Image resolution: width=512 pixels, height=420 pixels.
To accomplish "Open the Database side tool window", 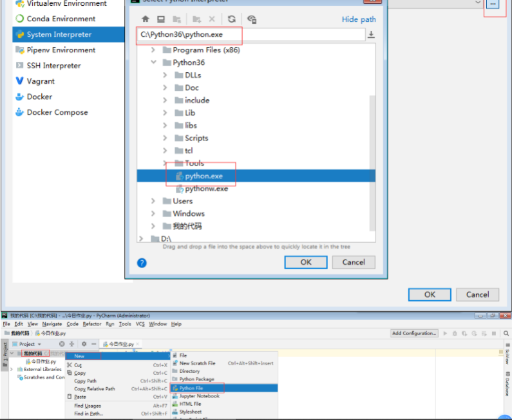I will (507, 384).
